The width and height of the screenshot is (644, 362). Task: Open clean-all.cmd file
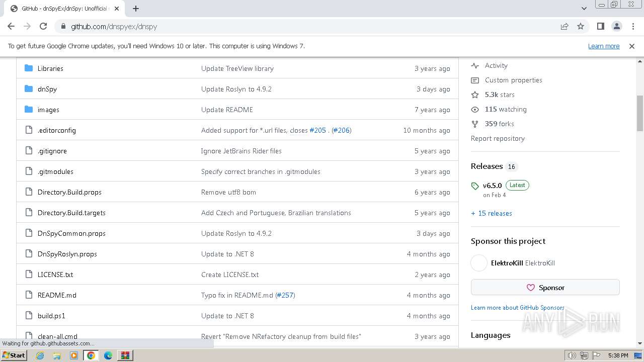click(57, 336)
